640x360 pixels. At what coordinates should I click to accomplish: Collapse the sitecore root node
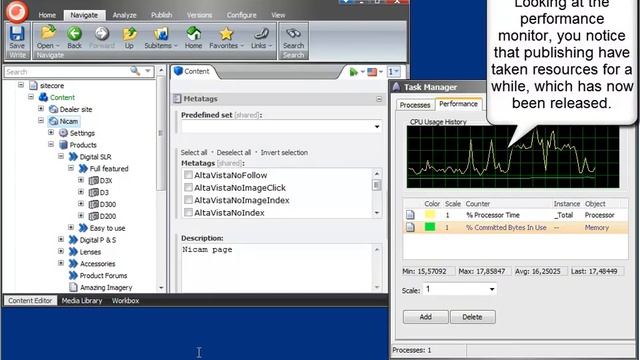[21, 85]
